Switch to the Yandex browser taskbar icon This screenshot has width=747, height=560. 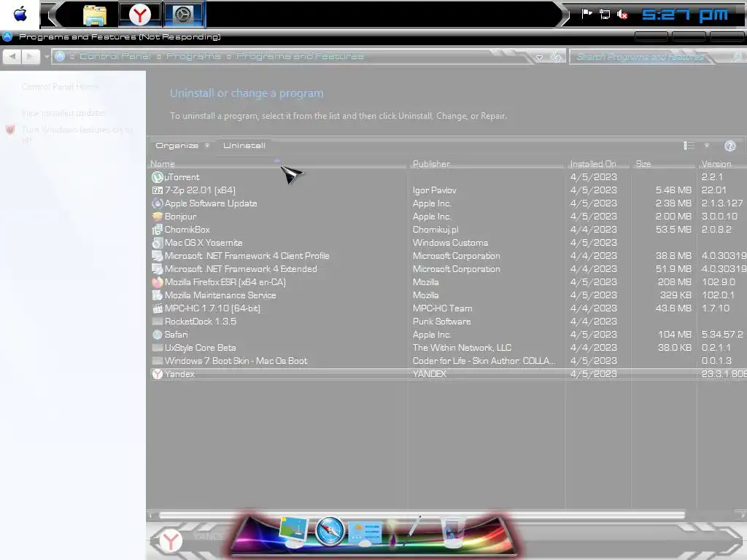139,15
